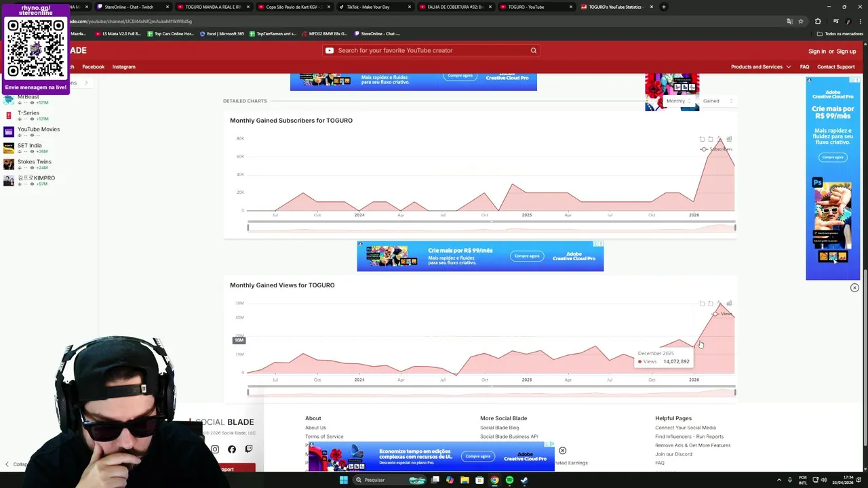
Task: Open File Explorer from the taskbar
Action: 465,480
